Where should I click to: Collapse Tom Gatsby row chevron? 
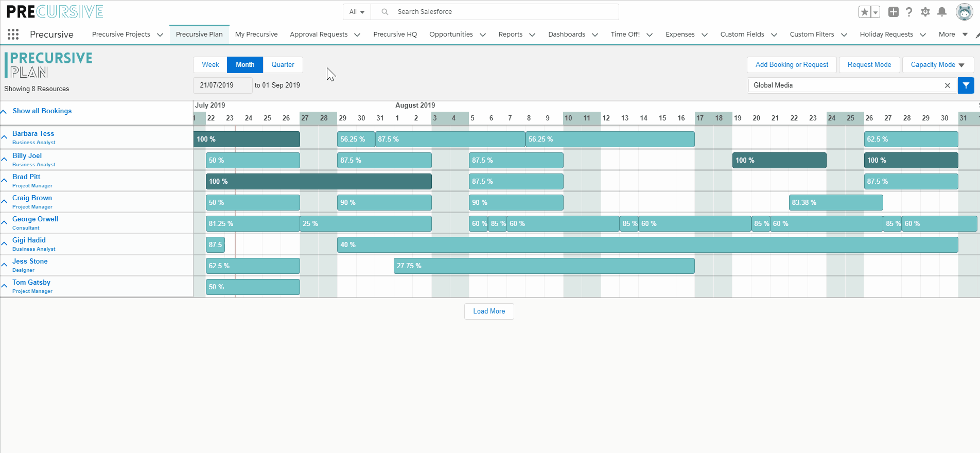click(x=4, y=286)
